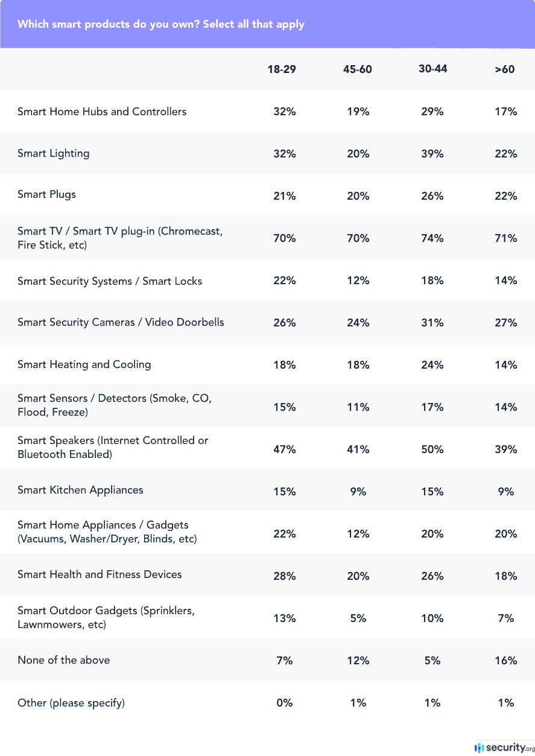Click the survey question title text

(161, 24)
